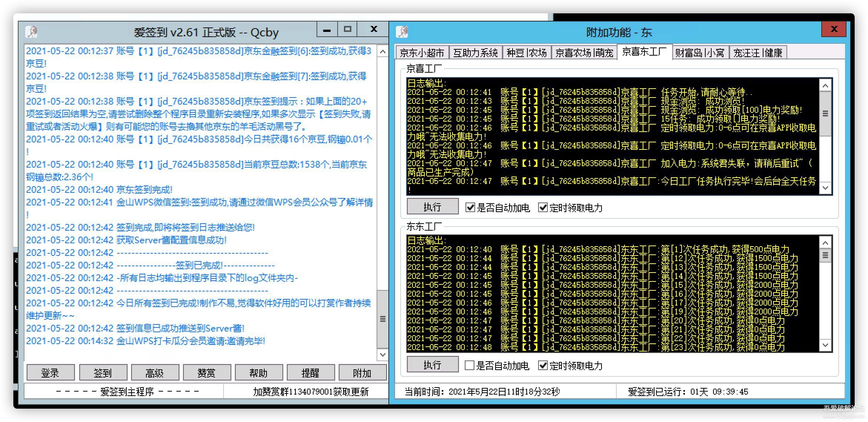Switch to the 财富岛|小窝 tab

pyautogui.click(x=700, y=53)
